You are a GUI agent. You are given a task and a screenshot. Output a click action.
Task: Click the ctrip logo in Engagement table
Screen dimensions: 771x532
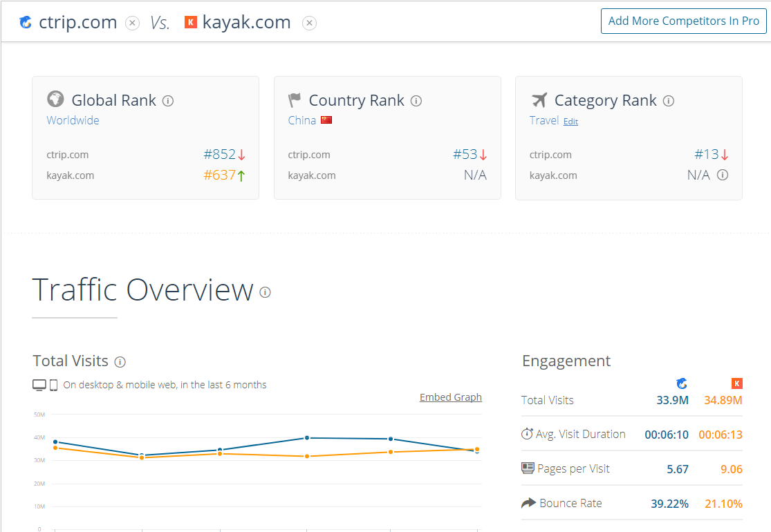pos(682,383)
